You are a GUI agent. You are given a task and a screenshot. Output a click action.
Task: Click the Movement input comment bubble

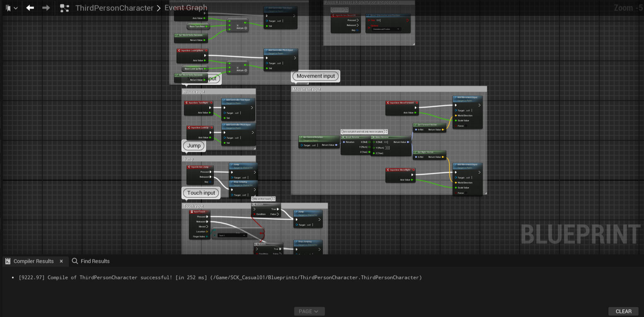(316, 76)
